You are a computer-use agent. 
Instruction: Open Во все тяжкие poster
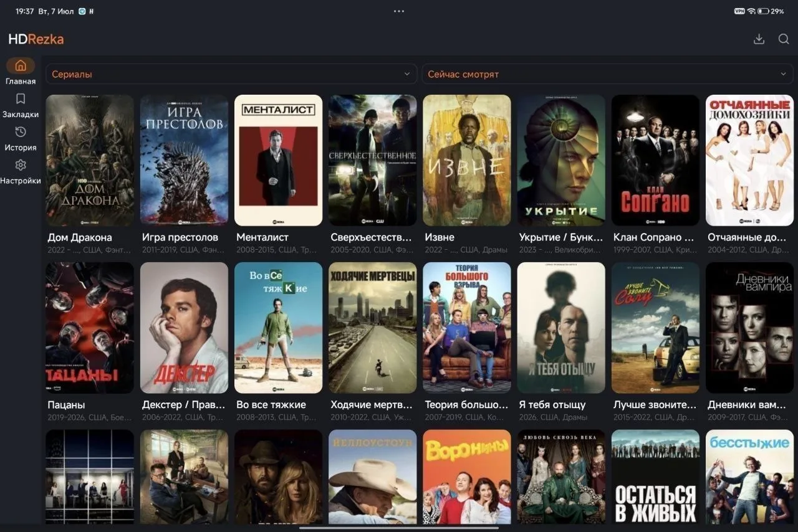tap(278, 328)
